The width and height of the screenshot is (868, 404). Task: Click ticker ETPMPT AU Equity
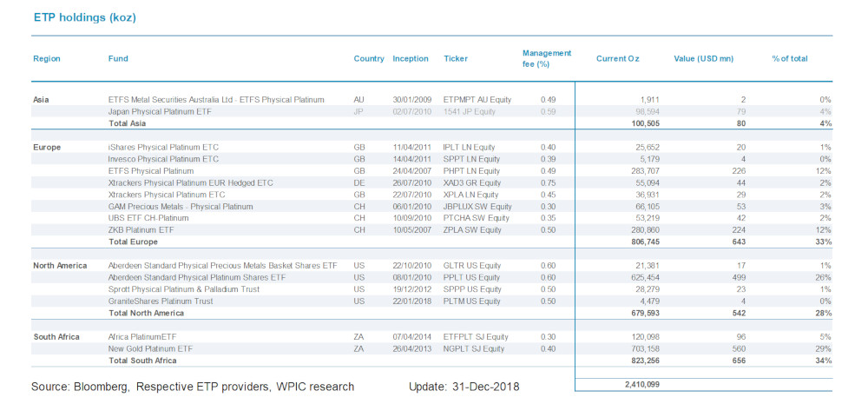[477, 100]
